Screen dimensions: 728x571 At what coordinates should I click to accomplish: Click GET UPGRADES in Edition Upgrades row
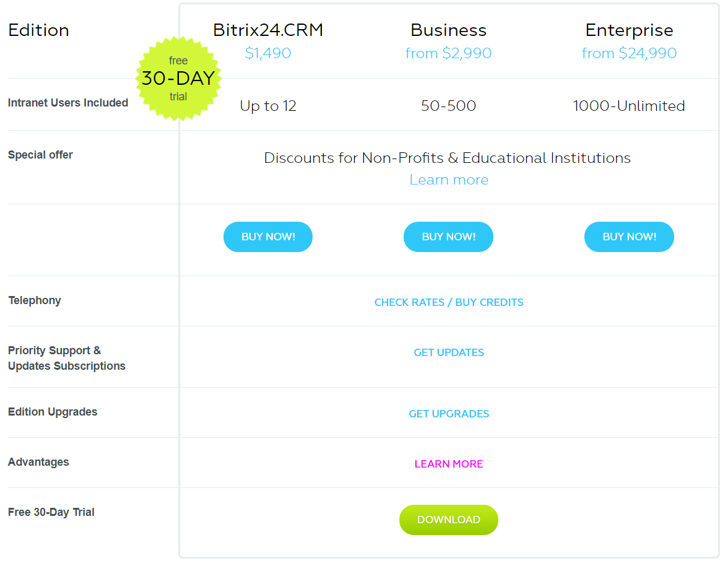[449, 414]
